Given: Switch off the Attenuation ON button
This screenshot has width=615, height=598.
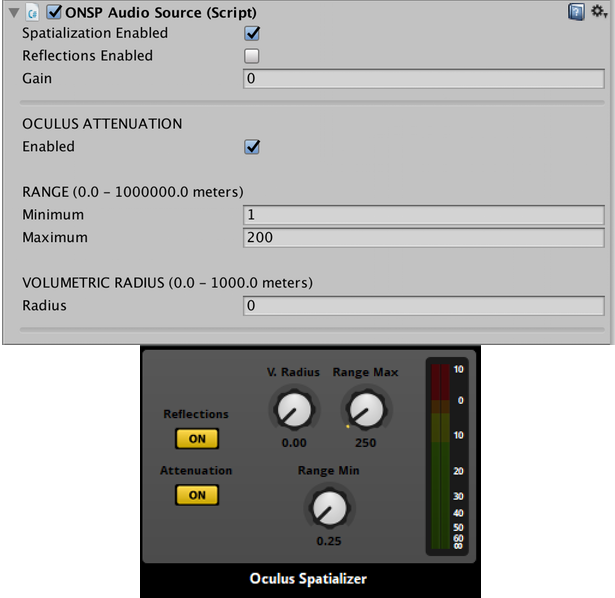Looking at the screenshot, I should (x=196, y=494).
